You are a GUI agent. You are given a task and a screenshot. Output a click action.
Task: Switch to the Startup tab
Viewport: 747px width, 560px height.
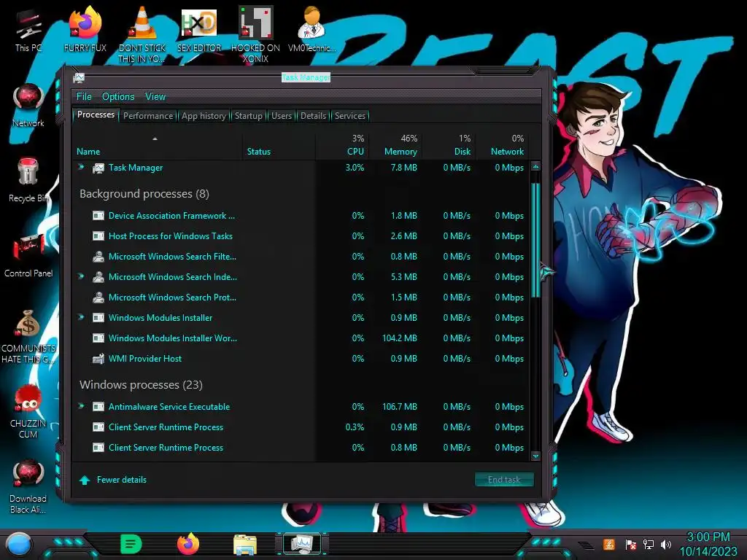[x=248, y=116]
